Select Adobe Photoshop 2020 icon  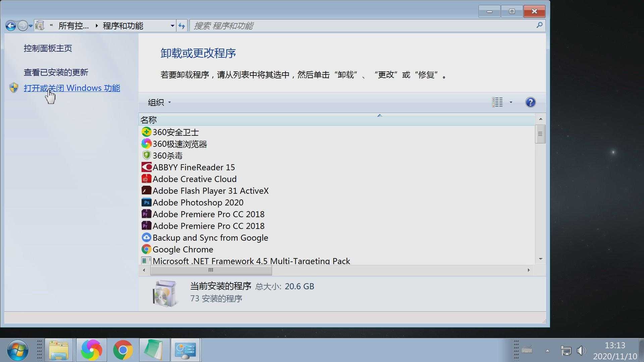146,202
